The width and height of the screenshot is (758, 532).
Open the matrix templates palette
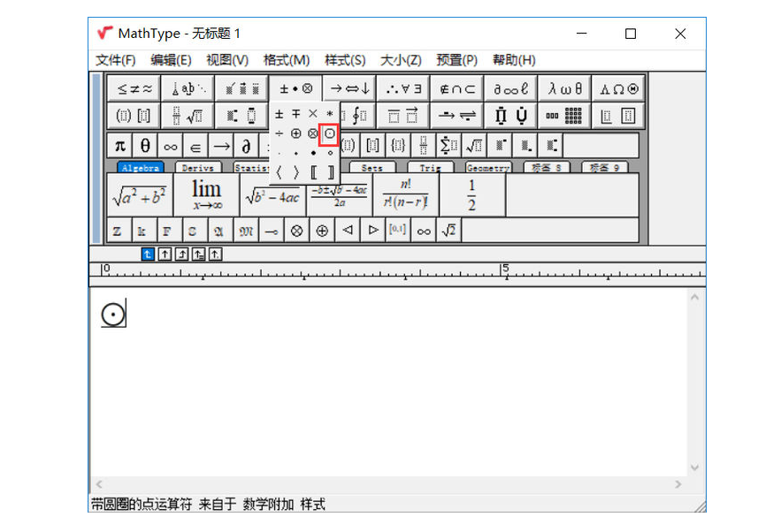tap(564, 116)
